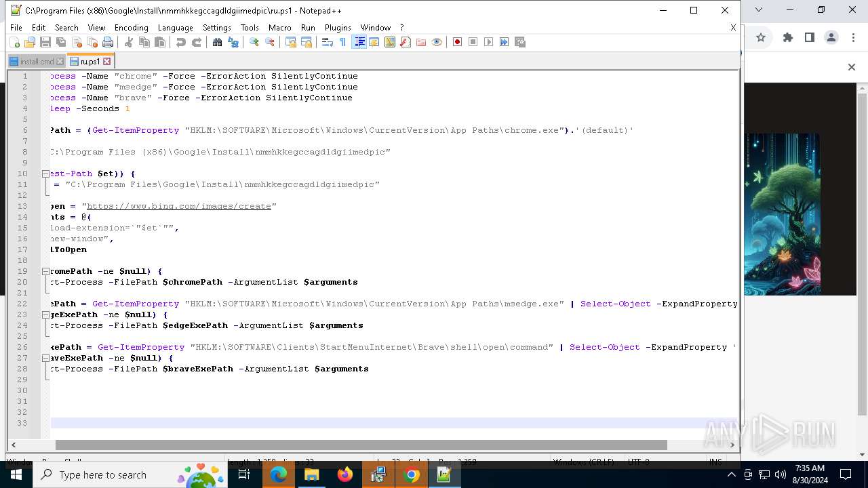Screen dimensions: 868x488
Task: Click the Close document toolbar icon
Action: click(77, 42)
